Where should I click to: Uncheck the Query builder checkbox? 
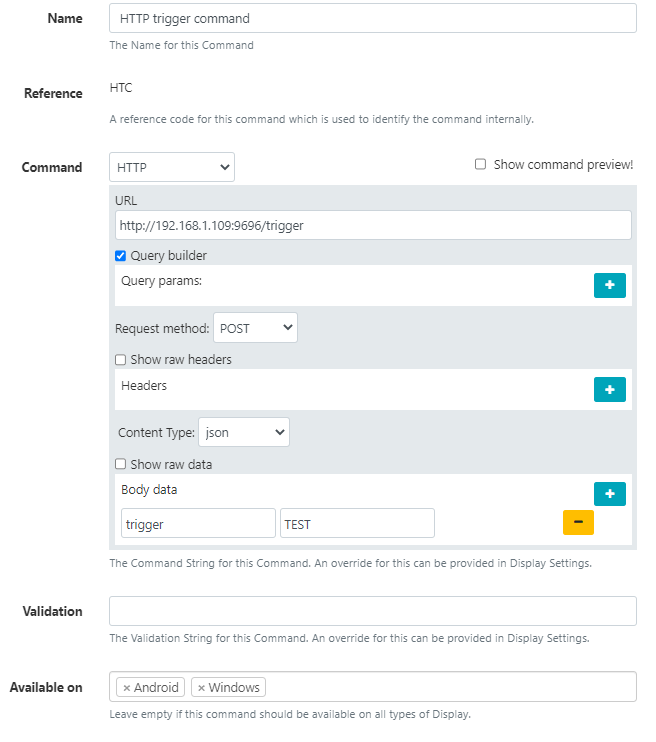[x=121, y=256]
